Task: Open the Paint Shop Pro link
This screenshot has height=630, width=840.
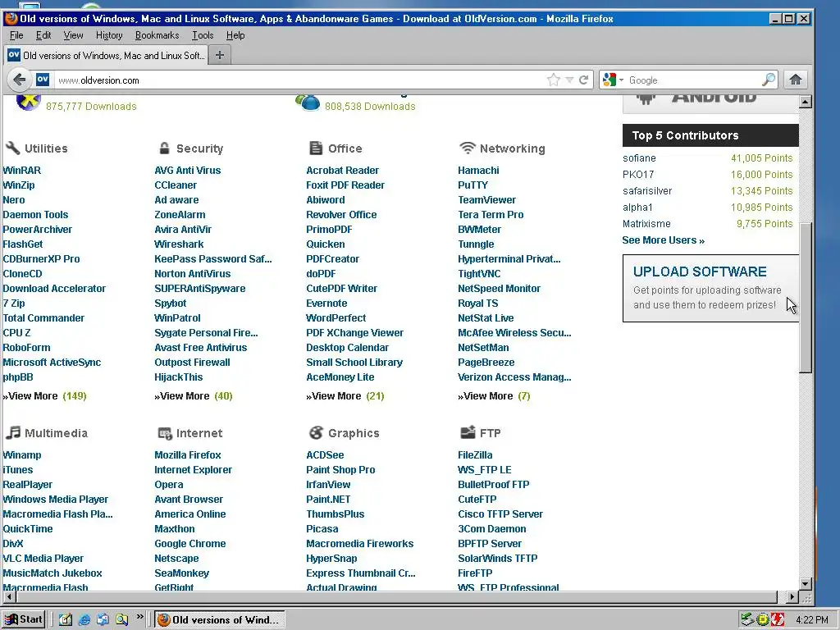Action: (340, 470)
